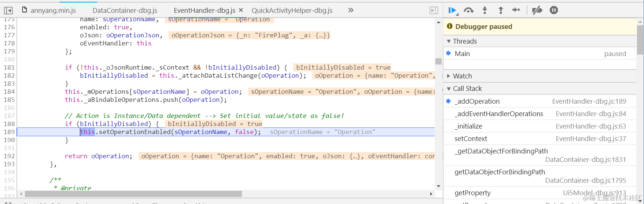Open EventHandler-dbg.js:189 source link
The image size is (644, 204).
click(589, 101)
